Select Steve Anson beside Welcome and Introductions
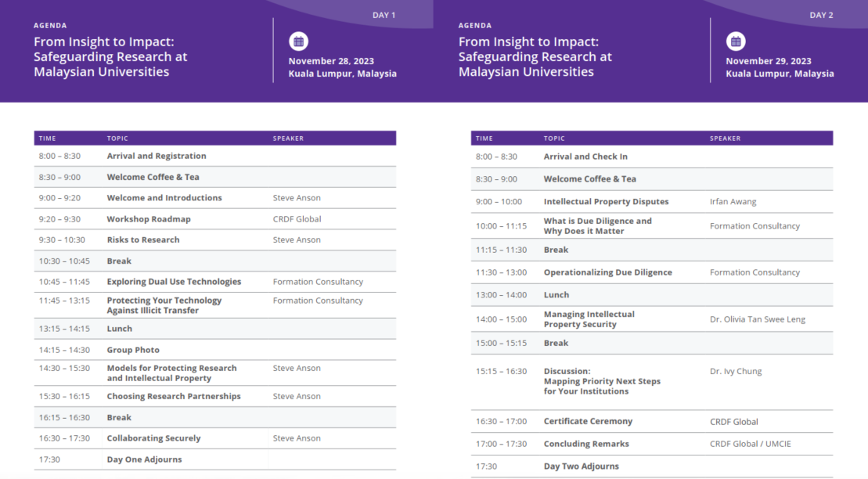868x479 pixels. [x=297, y=198]
